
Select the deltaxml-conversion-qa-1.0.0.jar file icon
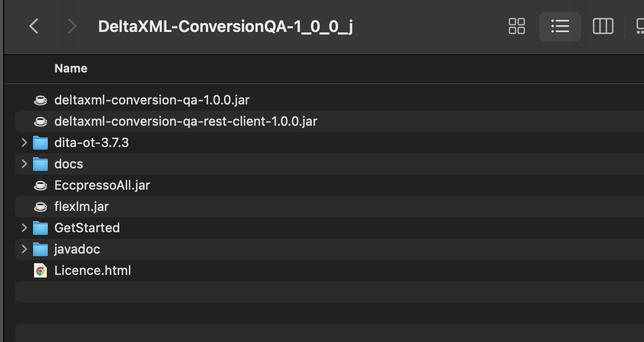(40, 100)
